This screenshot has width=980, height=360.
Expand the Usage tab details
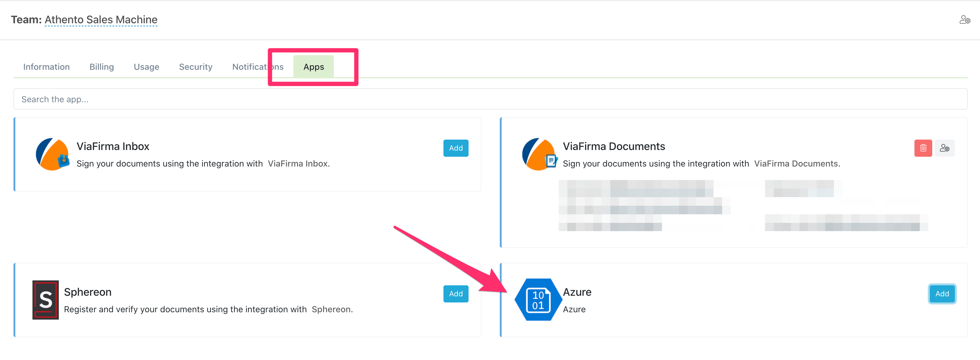pos(146,67)
